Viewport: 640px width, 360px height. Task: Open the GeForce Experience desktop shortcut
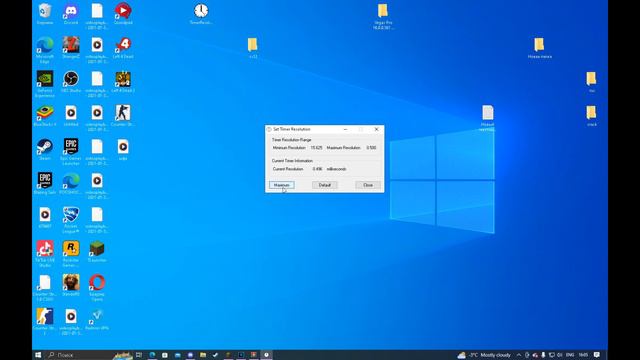point(45,84)
